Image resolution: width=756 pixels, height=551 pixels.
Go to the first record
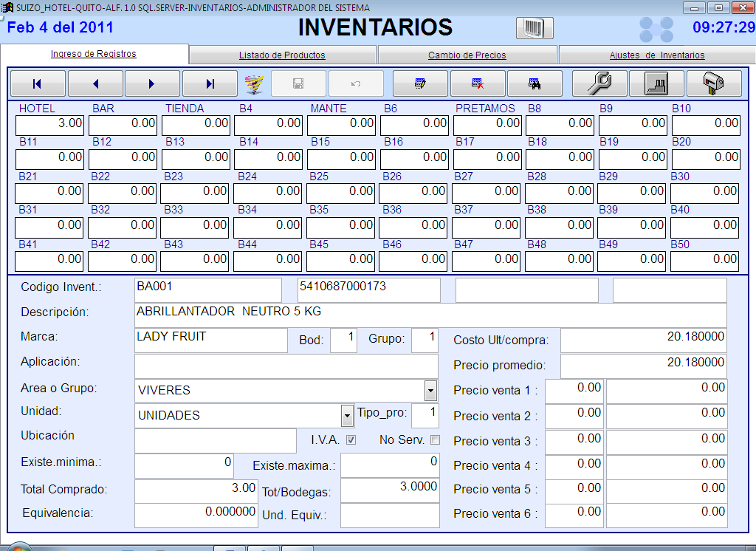[x=37, y=83]
